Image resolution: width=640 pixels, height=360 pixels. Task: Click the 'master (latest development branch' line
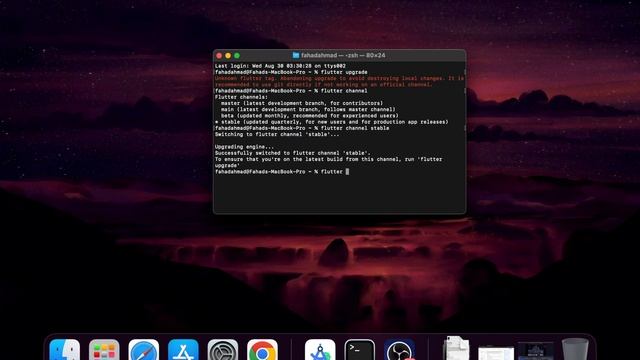pyautogui.click(x=302, y=103)
